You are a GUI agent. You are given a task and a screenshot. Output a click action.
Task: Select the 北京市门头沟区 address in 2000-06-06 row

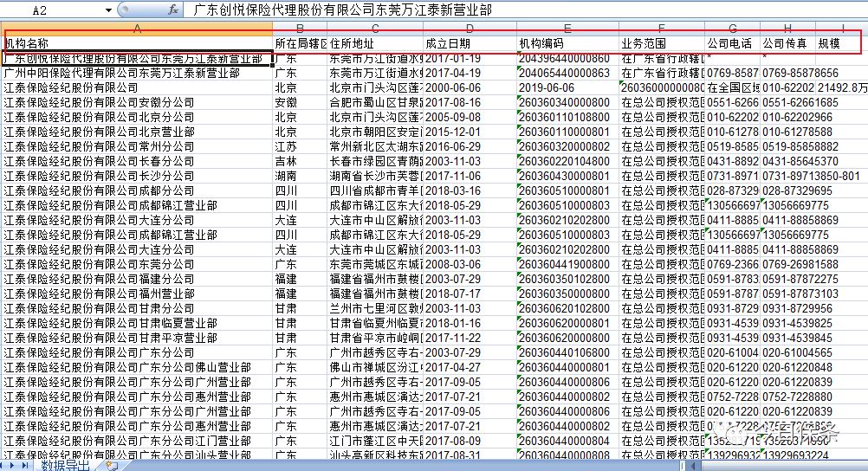[x=375, y=87]
